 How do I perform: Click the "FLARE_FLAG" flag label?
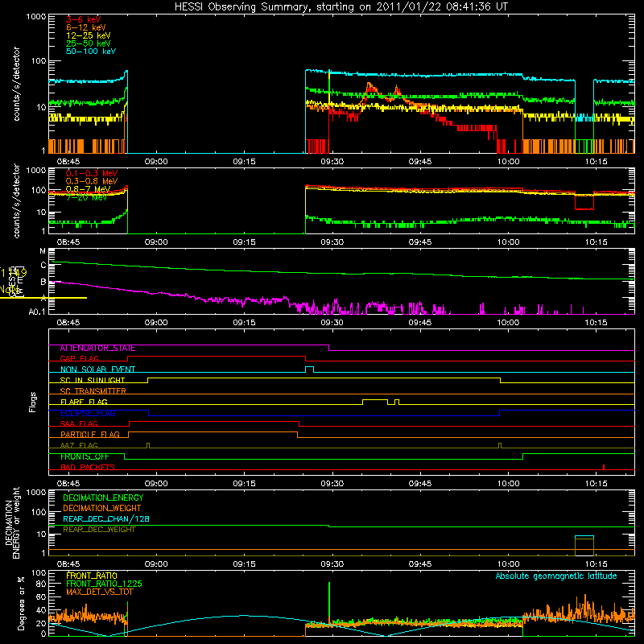84,402
